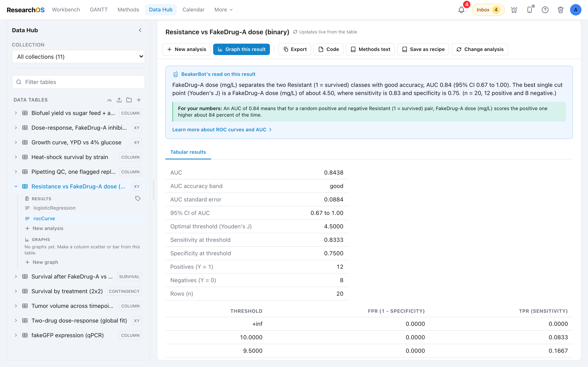Screen dimensions: 588x367
Task: Select the logisticRegression result
Action: 55,208
